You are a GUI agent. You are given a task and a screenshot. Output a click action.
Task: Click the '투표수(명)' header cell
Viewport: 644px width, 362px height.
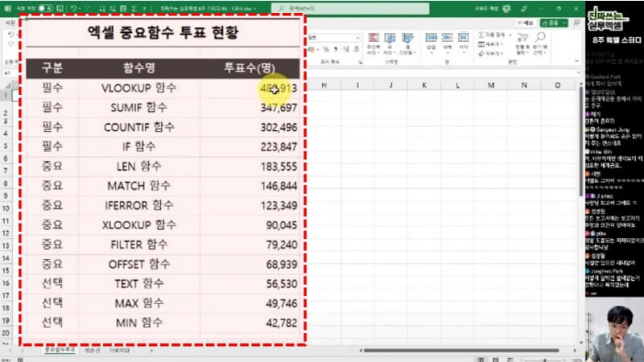[250, 68]
